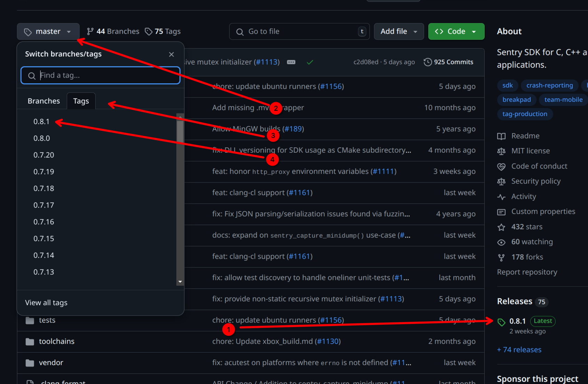Click the 0.8.1 release tag icon
Viewport: 588px width, 384px height.
tap(501, 322)
